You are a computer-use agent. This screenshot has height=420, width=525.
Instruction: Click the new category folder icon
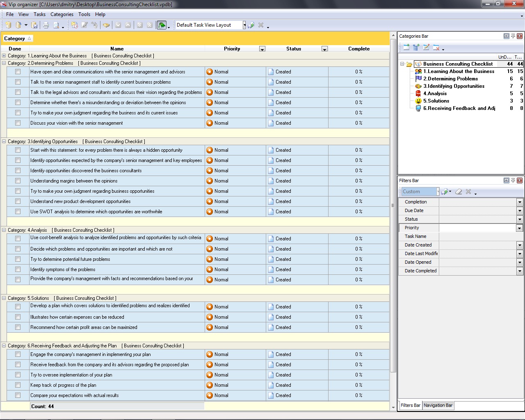point(406,48)
